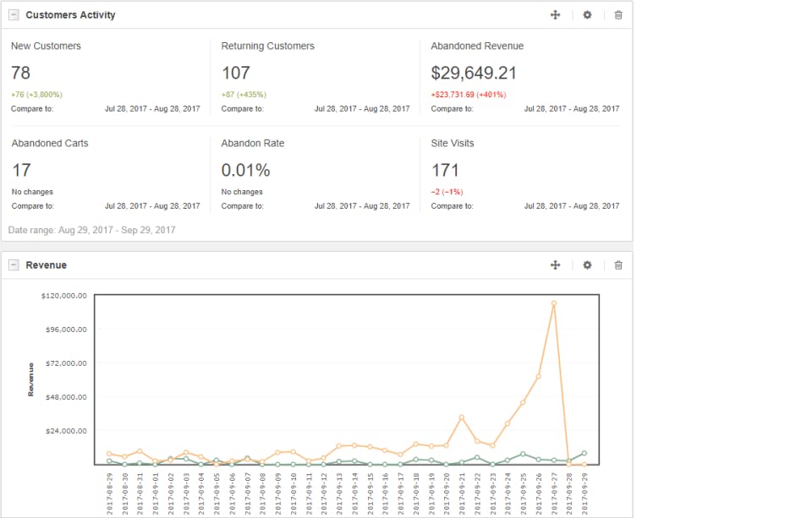812x518 pixels.
Task: Click the Date range text below metrics
Action: click(x=91, y=230)
